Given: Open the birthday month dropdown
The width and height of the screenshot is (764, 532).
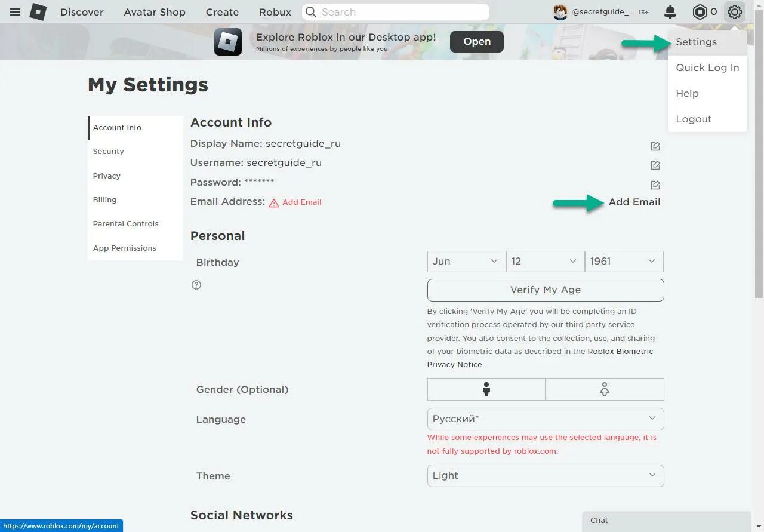Looking at the screenshot, I should [466, 262].
